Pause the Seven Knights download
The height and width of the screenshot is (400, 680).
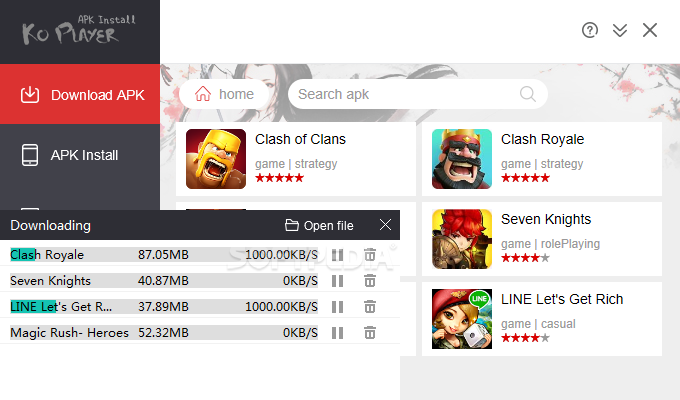(x=337, y=281)
